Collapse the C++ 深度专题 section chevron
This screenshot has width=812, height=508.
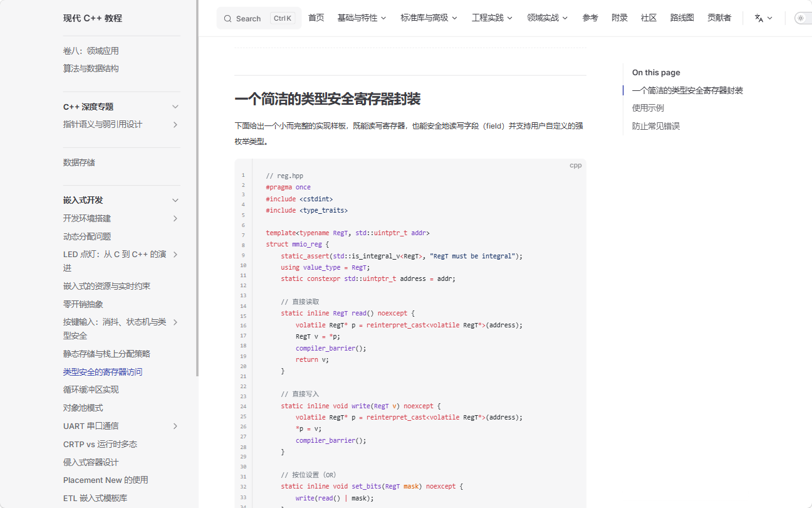tap(175, 107)
